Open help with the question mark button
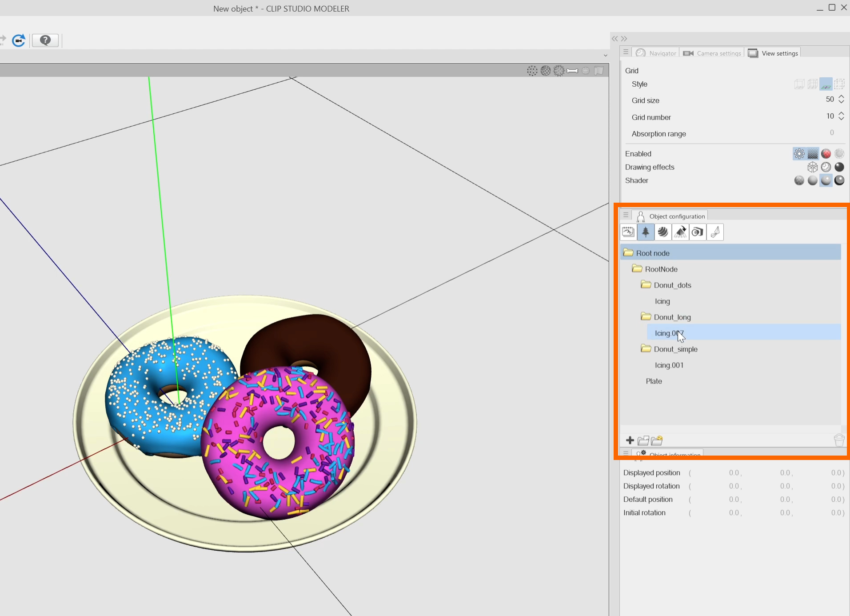The image size is (850, 616). tap(45, 40)
